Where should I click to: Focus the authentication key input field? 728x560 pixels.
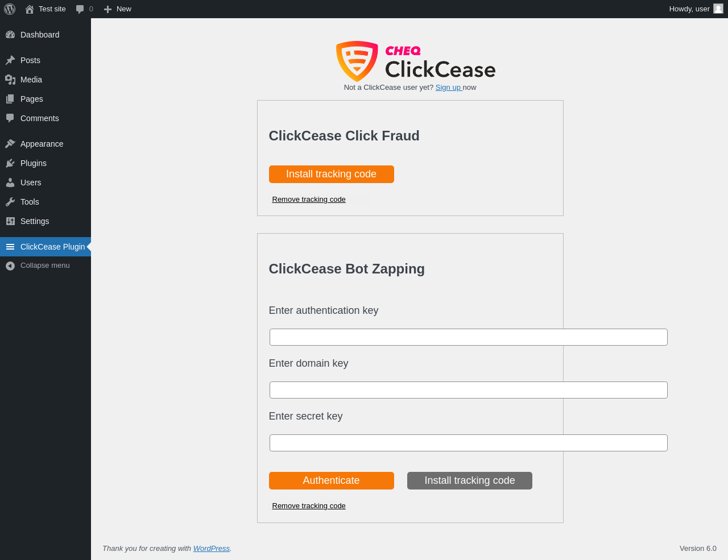[469, 337]
